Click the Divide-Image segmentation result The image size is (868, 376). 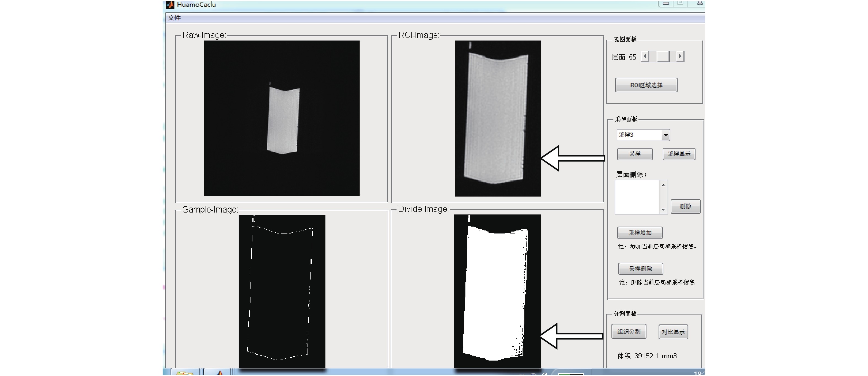(497, 291)
